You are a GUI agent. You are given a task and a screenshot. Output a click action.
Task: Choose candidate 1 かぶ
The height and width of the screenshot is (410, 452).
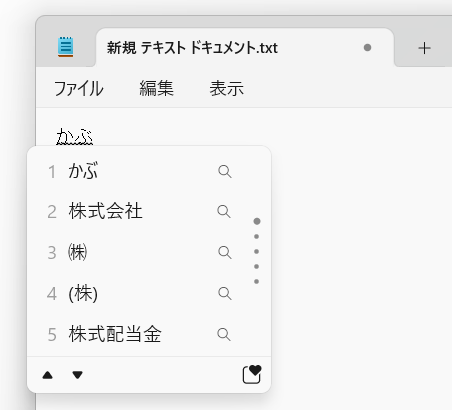pos(140,171)
